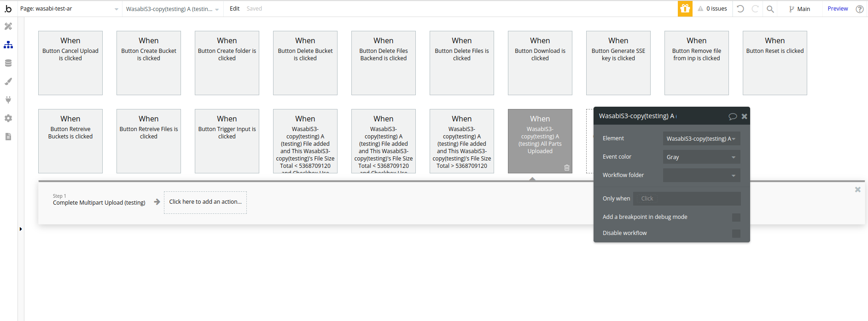Delete the All Parts Uploaded event via trash icon

[567, 168]
